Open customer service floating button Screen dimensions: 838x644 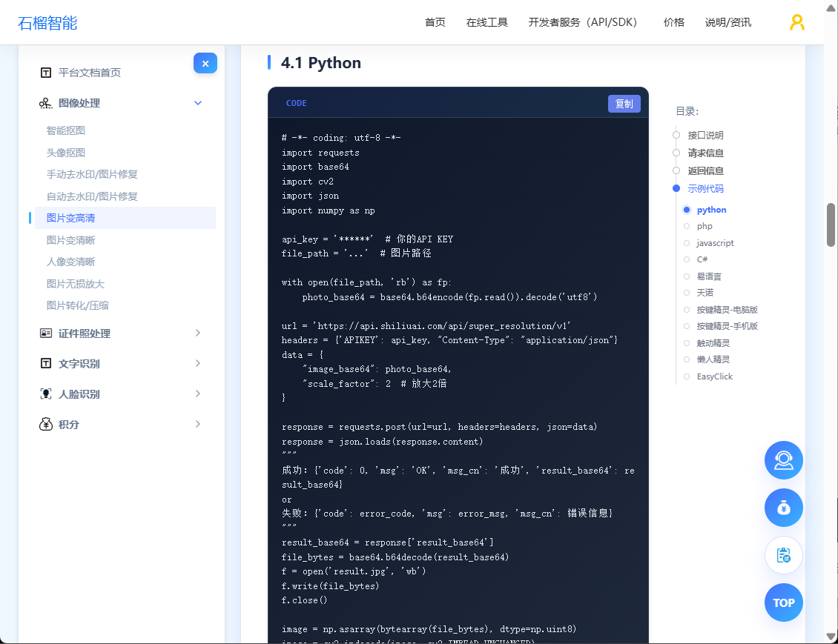click(x=783, y=460)
